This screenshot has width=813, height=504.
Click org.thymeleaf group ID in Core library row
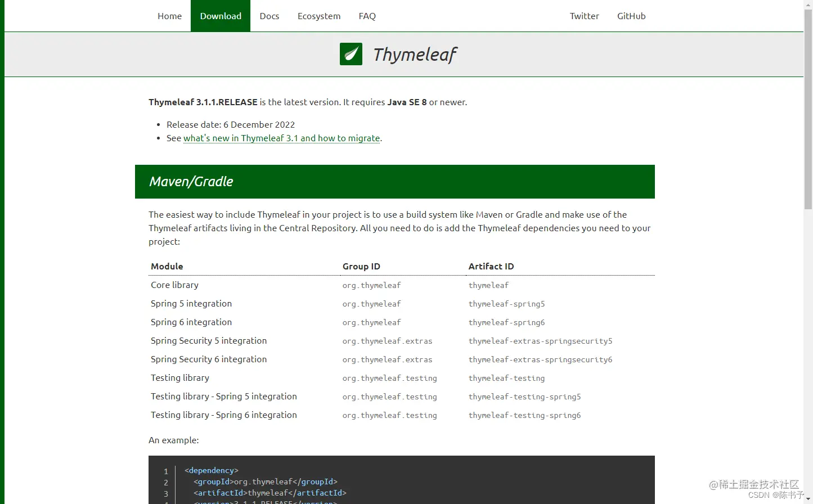(371, 285)
